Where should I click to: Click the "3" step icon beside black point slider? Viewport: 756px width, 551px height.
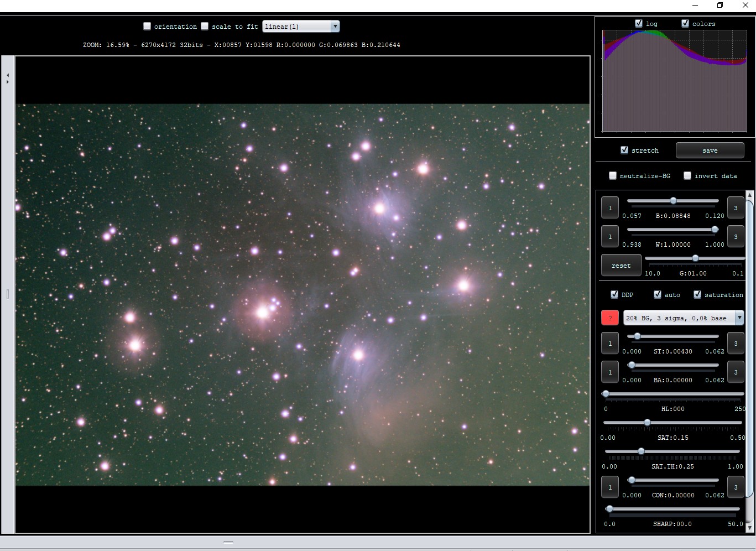pyautogui.click(x=736, y=207)
